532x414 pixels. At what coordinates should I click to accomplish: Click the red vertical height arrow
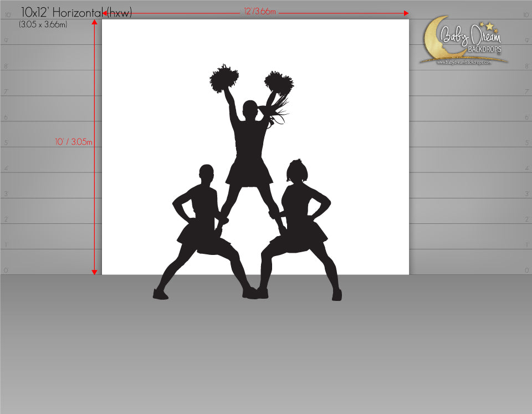coord(95,166)
